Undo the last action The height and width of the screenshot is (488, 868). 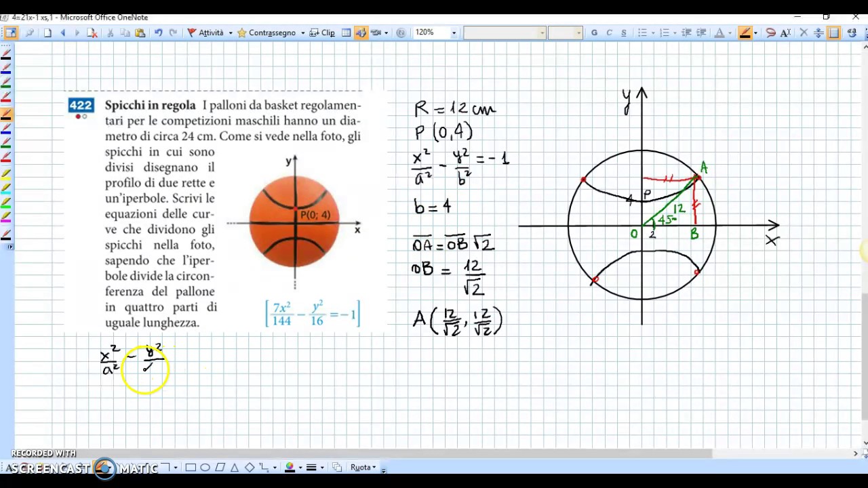click(158, 33)
